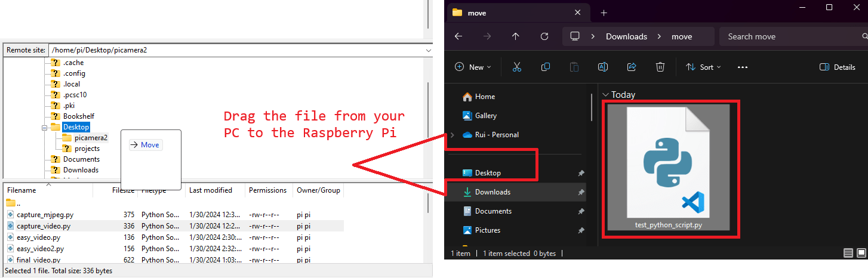Click Downloads in the address breadcrumb
The image size is (868, 278).
[626, 36]
